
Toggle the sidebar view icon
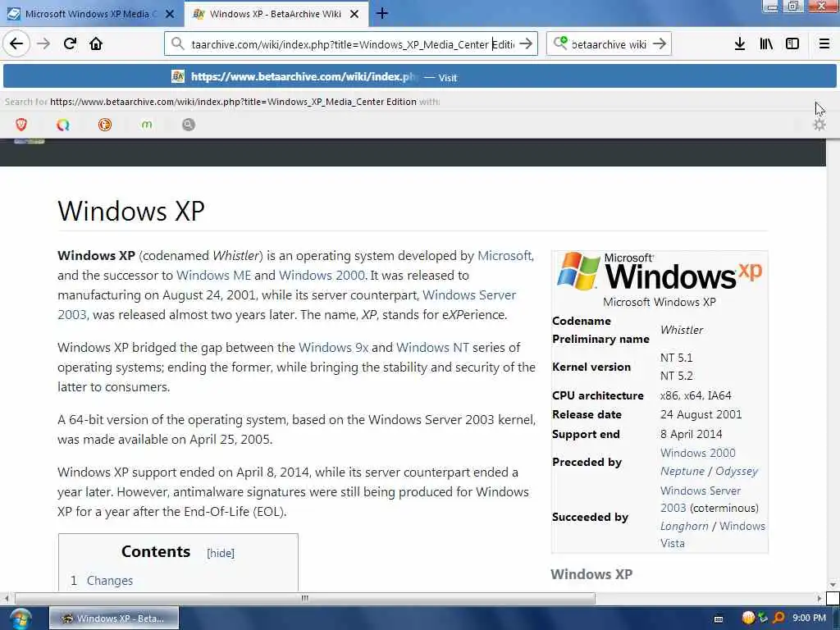(x=792, y=43)
